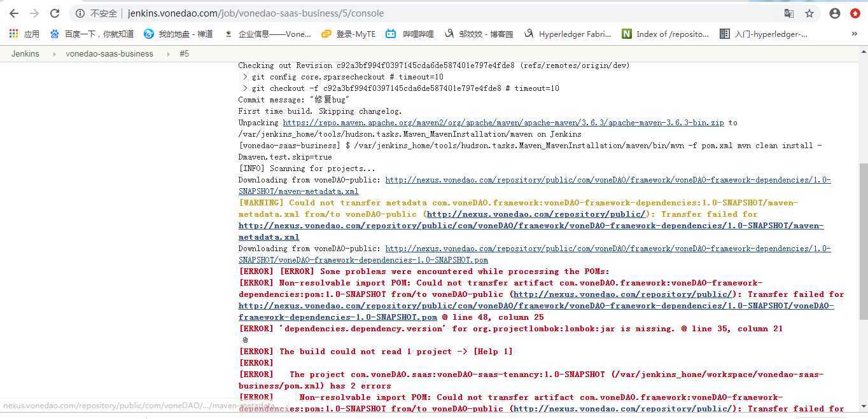Open the nexus public repository link in WARNING

(536, 214)
